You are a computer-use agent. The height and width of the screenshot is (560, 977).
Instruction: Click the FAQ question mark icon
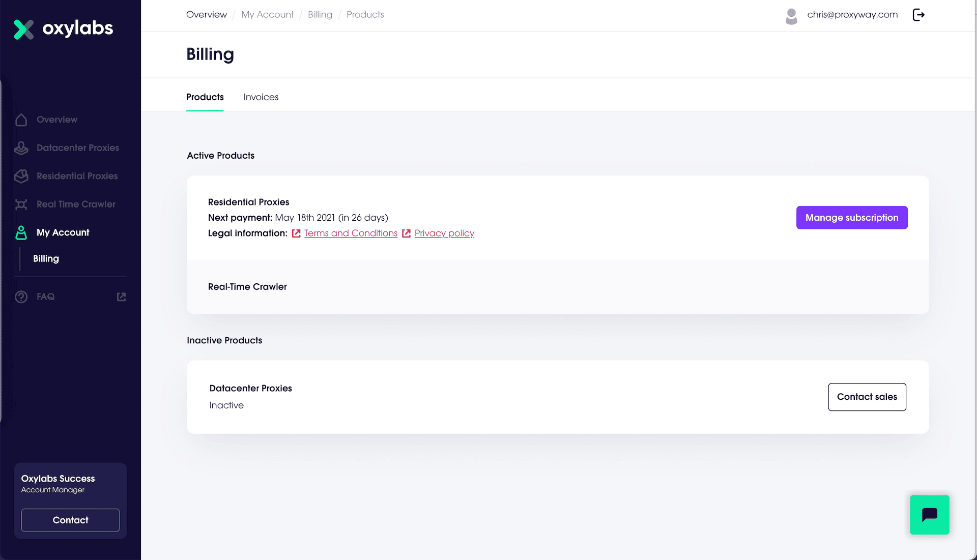[21, 297]
